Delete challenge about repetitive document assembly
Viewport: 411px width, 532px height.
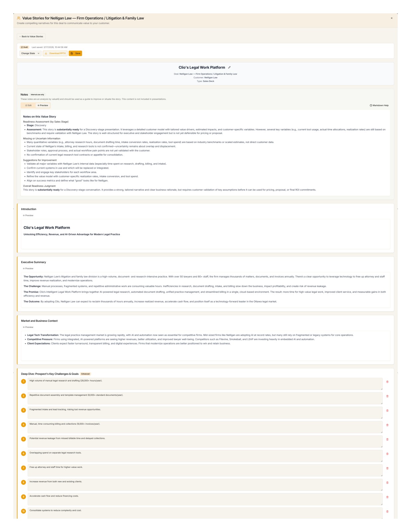(x=387, y=396)
